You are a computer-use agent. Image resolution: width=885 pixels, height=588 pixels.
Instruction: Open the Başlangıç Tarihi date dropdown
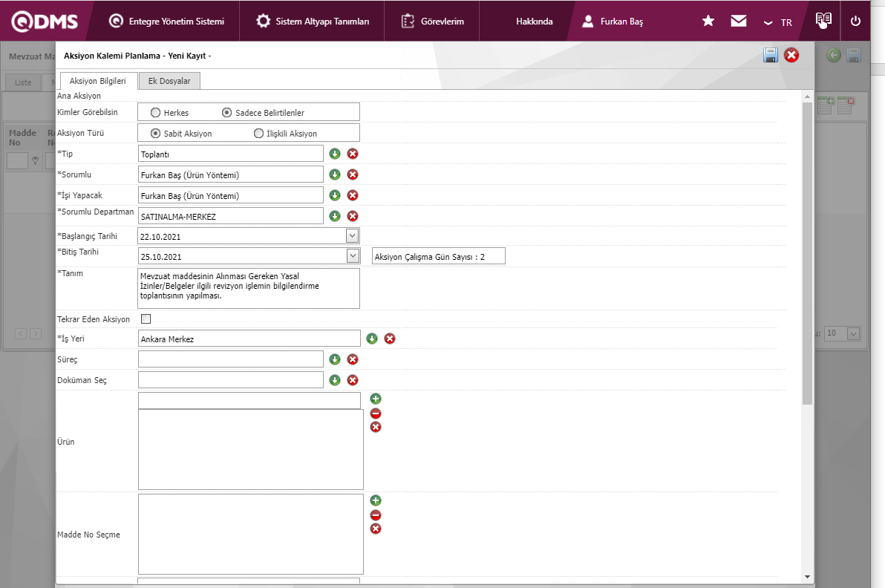[x=353, y=236]
